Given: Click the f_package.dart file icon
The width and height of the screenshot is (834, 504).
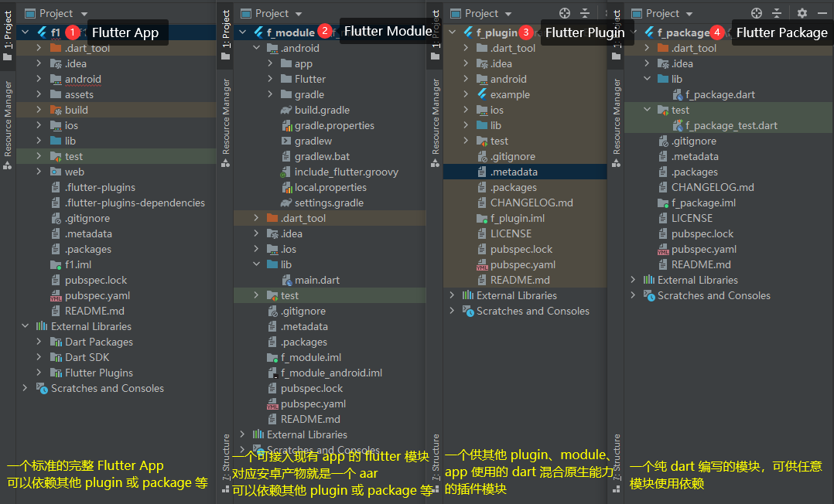Looking at the screenshot, I should (x=678, y=94).
